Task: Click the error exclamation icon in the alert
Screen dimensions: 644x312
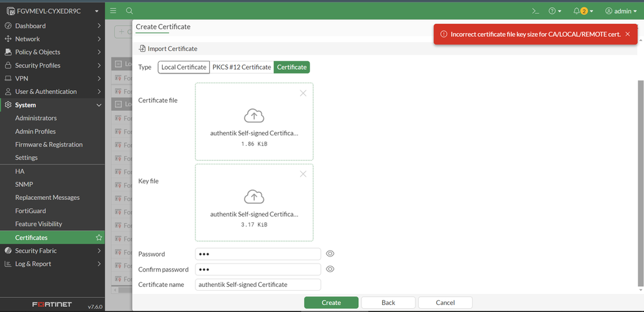Action: pyautogui.click(x=443, y=34)
